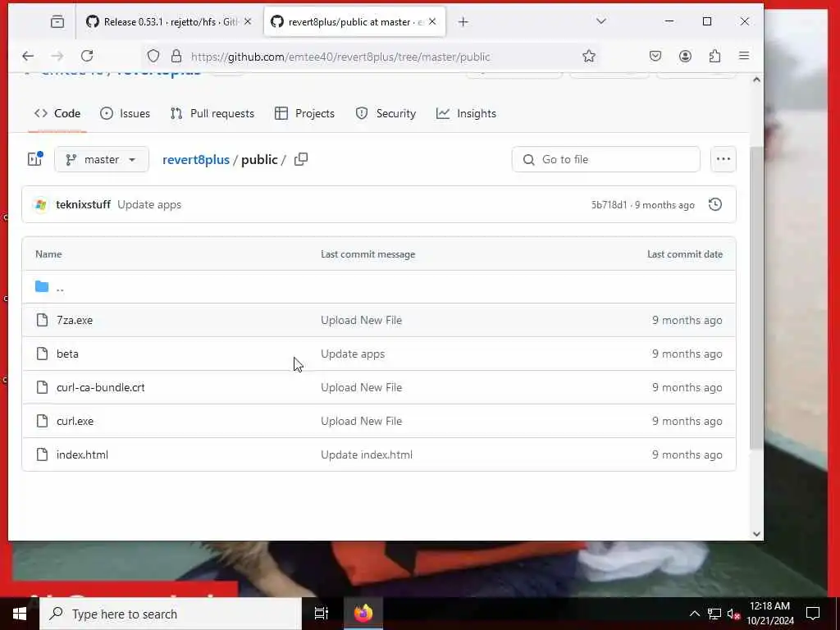This screenshot has width=840, height=630.
Task: Open the taskbar clock showing 12:18 AM
Action: (x=769, y=614)
